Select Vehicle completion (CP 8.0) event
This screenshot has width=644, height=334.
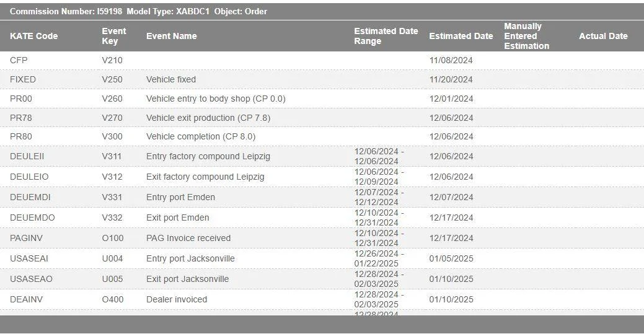click(200, 136)
